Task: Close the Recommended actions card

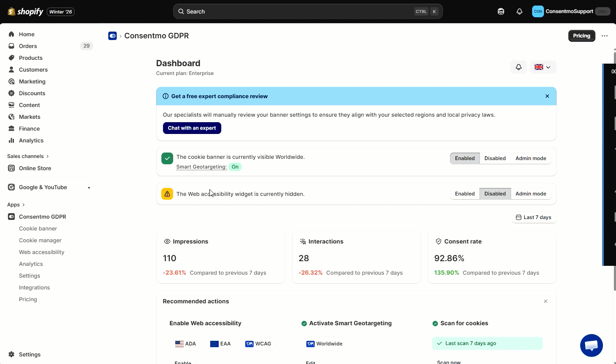Action: point(545,301)
